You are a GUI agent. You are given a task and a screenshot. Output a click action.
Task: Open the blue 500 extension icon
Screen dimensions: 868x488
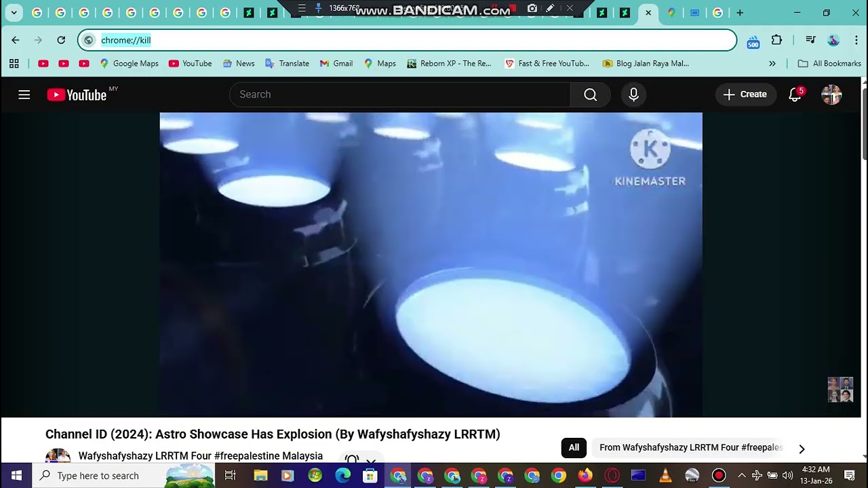pyautogui.click(x=753, y=42)
